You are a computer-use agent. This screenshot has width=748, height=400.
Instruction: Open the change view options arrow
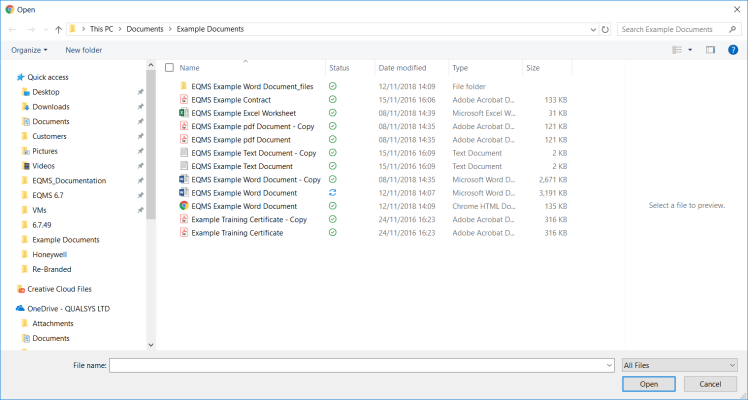click(x=690, y=50)
